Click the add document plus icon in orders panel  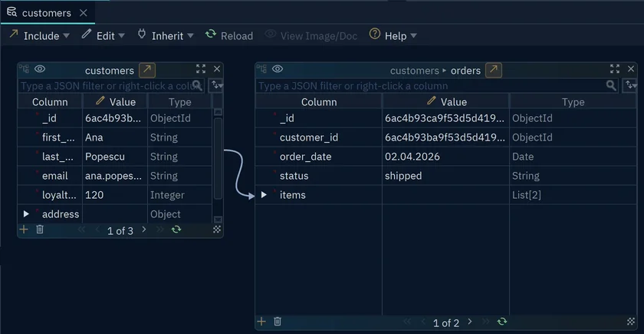pyautogui.click(x=261, y=321)
